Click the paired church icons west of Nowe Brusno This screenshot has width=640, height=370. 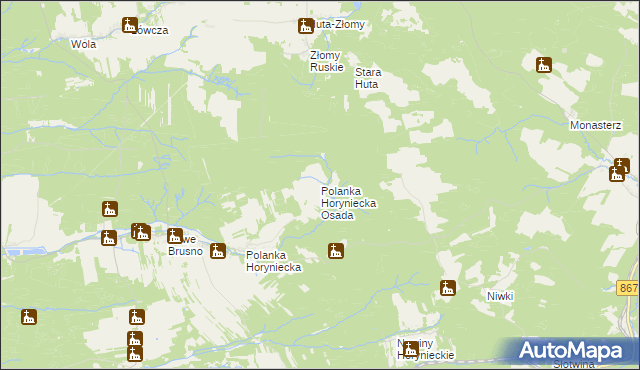click(141, 232)
